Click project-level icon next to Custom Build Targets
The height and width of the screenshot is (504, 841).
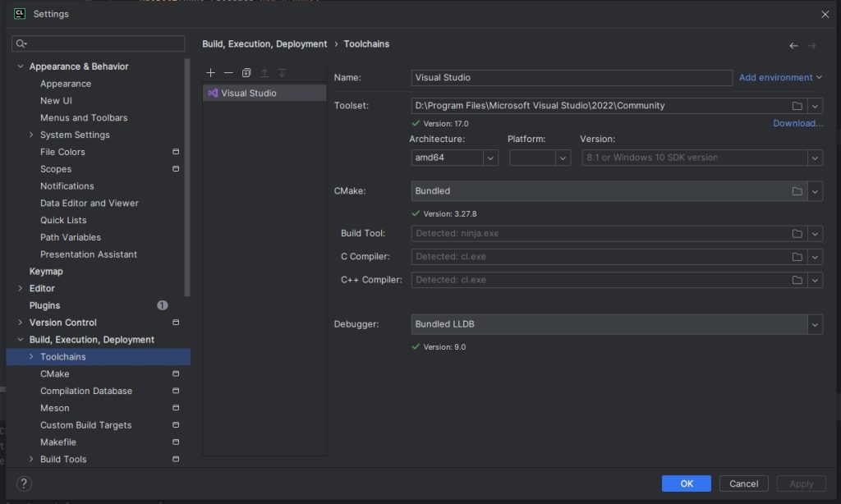176,425
